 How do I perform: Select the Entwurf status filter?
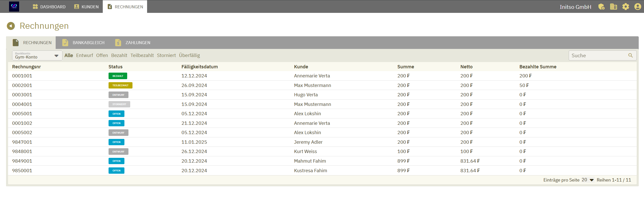pyautogui.click(x=84, y=55)
